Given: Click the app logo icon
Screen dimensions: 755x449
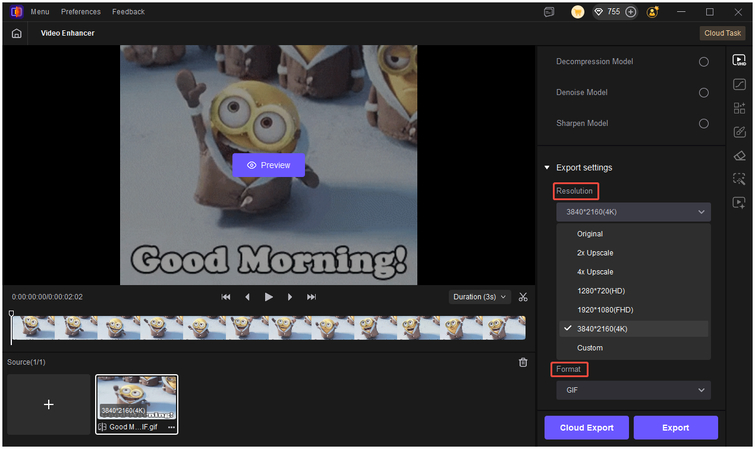Looking at the screenshot, I should [16, 12].
